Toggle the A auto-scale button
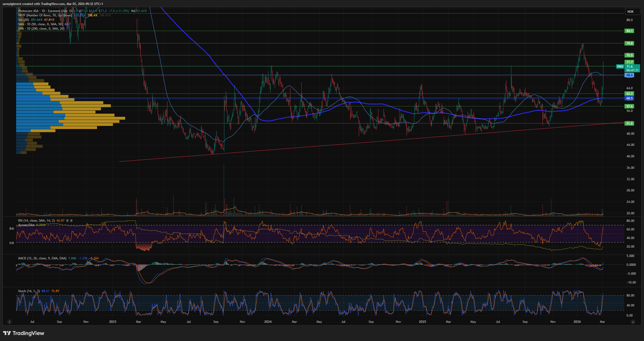 coord(633,322)
